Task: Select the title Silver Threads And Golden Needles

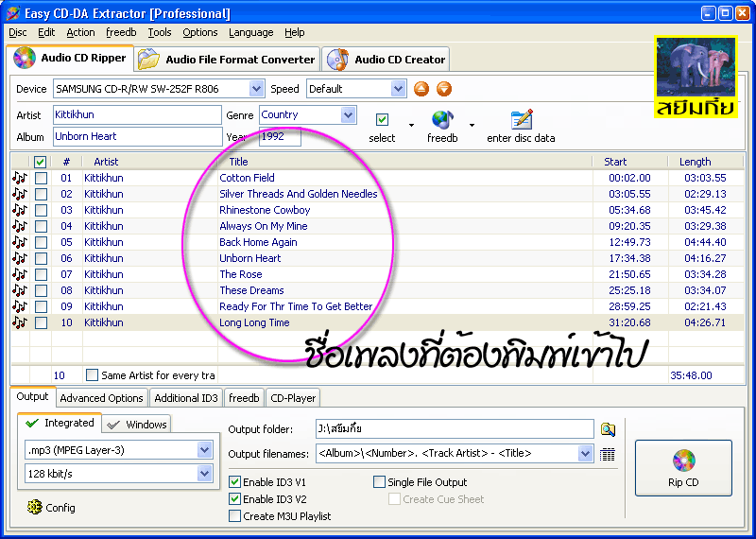Action: [x=299, y=194]
